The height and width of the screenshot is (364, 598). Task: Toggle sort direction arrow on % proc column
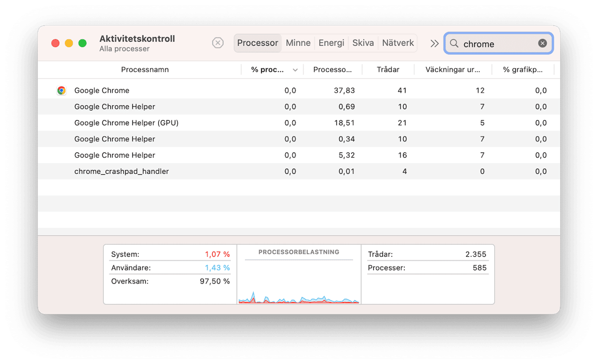(x=295, y=70)
